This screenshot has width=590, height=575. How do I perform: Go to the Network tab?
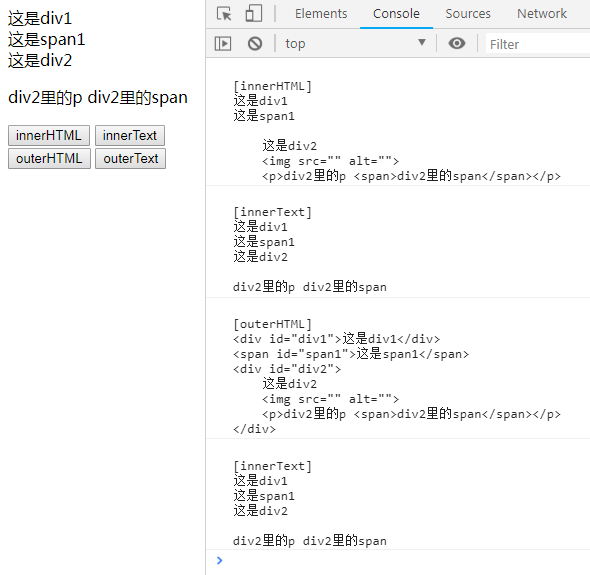coord(542,14)
